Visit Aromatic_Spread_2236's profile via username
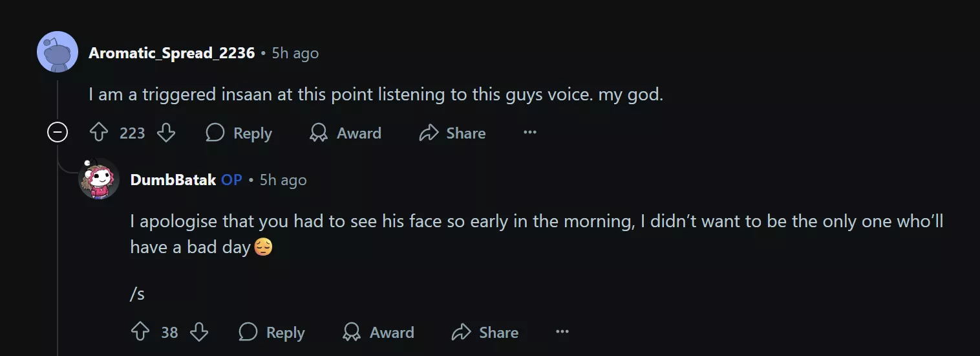This screenshot has width=980, height=356. click(x=171, y=53)
